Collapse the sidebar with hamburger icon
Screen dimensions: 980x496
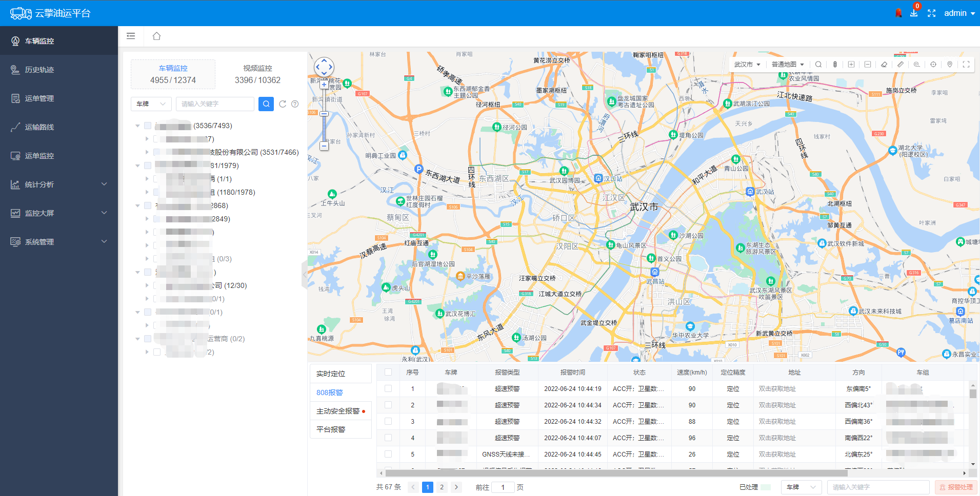131,36
